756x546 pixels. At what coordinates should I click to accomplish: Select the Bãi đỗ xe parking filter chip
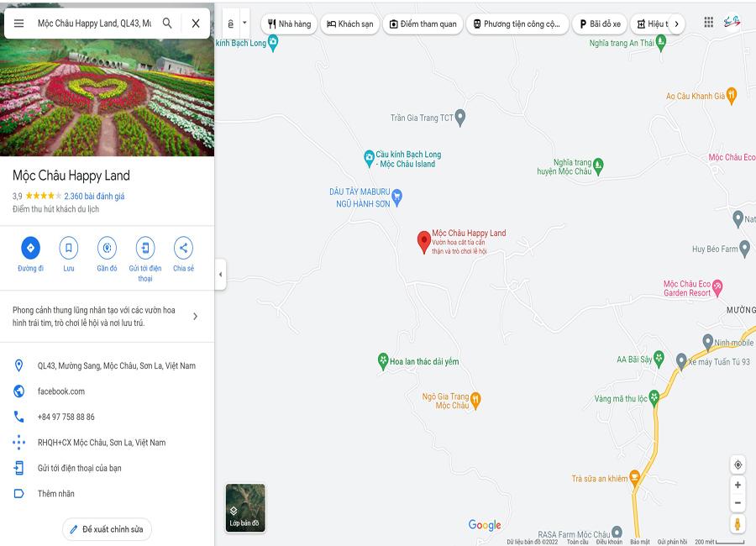600,24
